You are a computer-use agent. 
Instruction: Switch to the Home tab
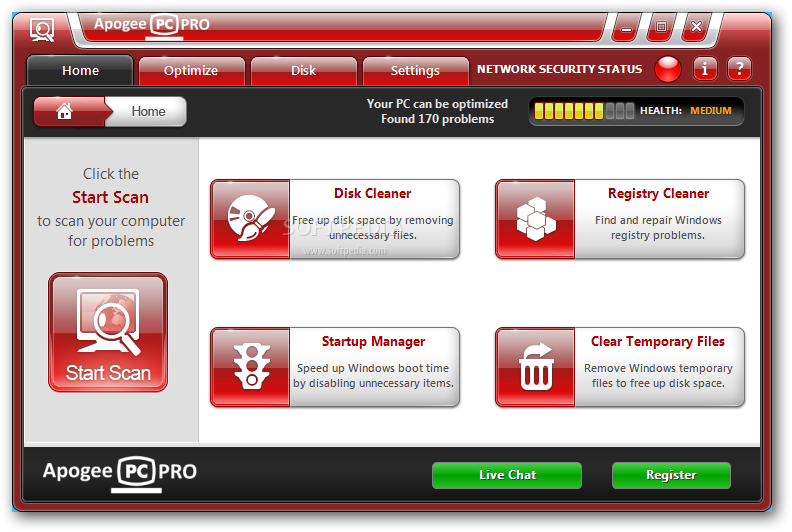pos(80,70)
